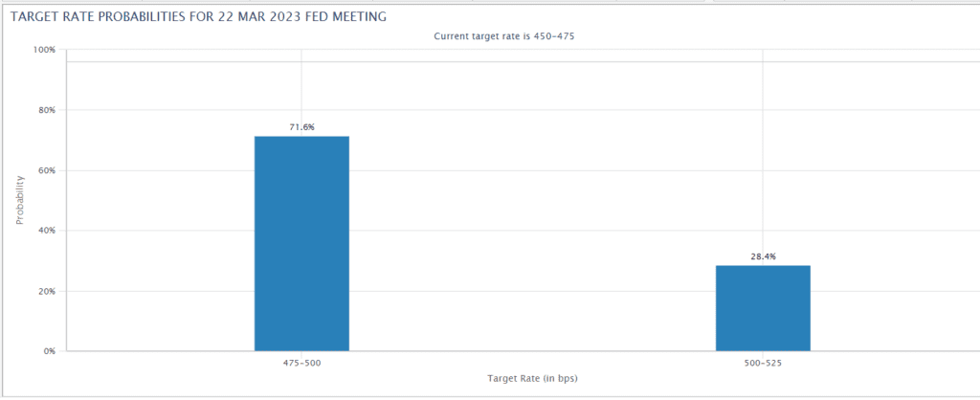Screen dimensions: 980x400
Task: Click the 20% y-axis tick label
Action: (46, 291)
